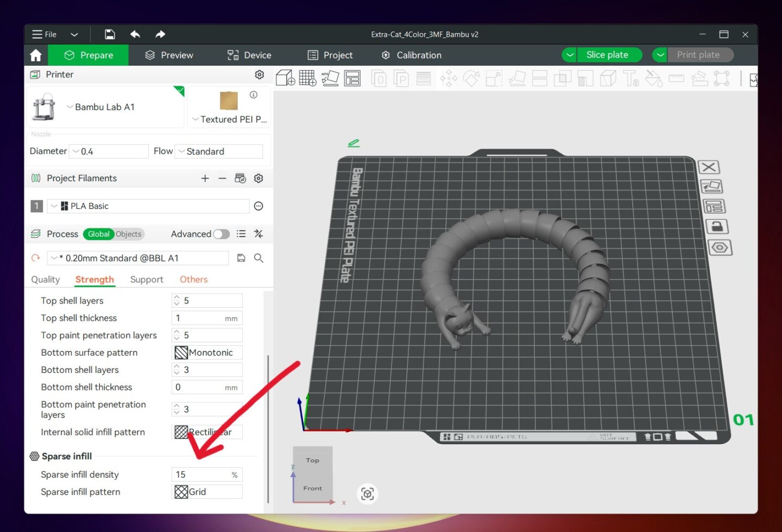
Task: Click the Calibration menu item
Action: (x=411, y=55)
